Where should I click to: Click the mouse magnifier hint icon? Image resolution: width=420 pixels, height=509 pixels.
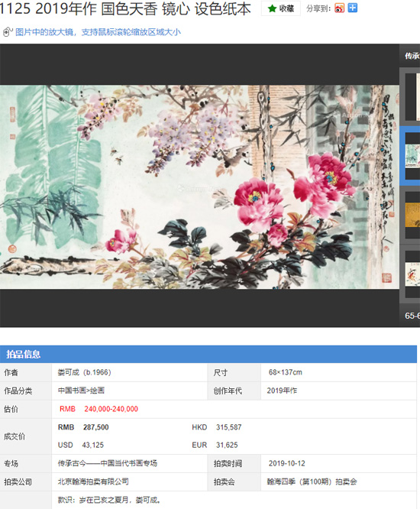pyautogui.click(x=8, y=32)
